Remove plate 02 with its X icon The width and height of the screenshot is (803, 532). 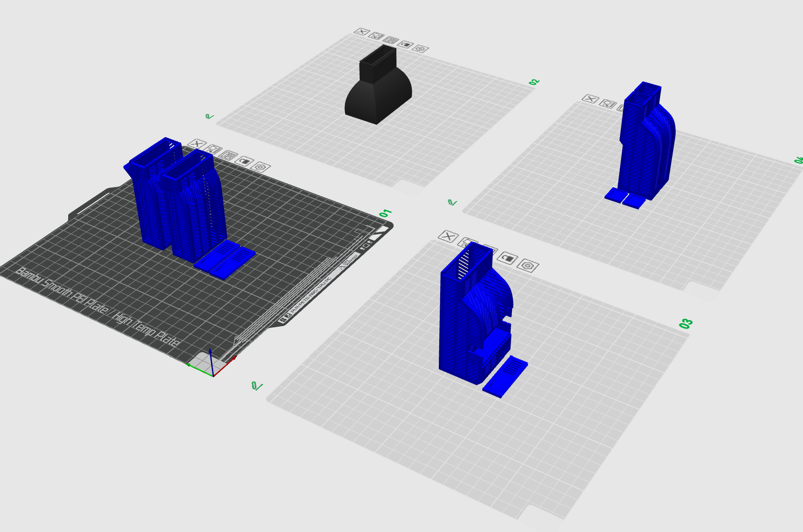pos(361,32)
